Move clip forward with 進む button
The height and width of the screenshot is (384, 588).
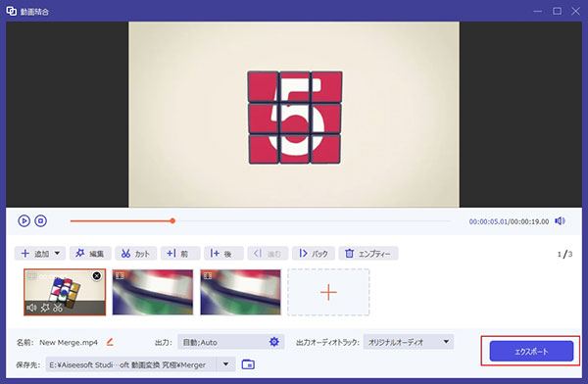[x=268, y=254]
